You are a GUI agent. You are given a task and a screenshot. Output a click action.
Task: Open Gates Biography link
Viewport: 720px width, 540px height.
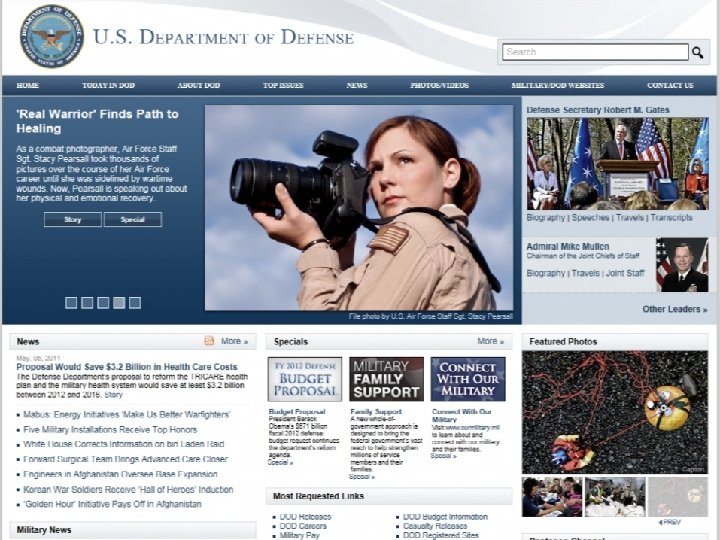click(546, 218)
